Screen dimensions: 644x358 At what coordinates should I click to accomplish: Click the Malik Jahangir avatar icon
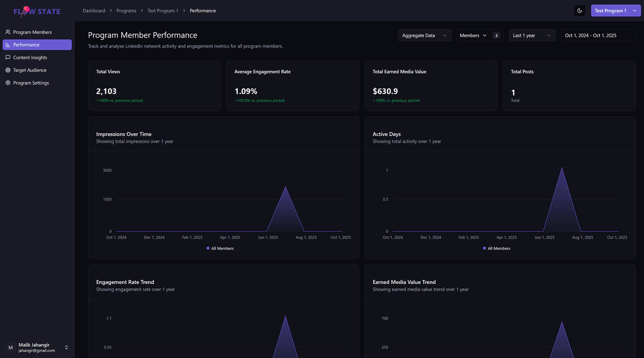tap(10, 347)
